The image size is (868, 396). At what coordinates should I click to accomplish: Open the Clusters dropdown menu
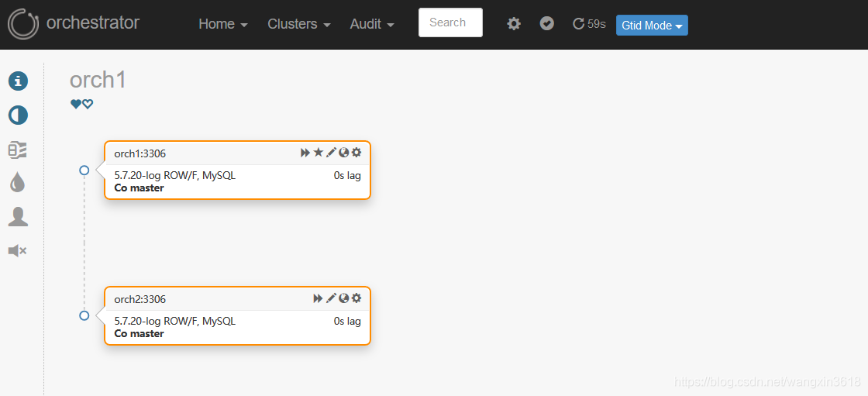[x=299, y=24]
